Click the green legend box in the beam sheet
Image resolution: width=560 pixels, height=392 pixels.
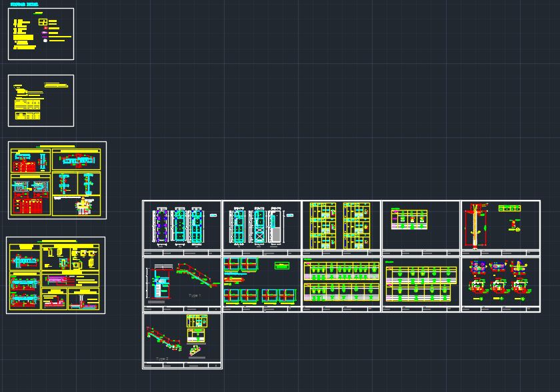pyautogui.click(x=281, y=267)
